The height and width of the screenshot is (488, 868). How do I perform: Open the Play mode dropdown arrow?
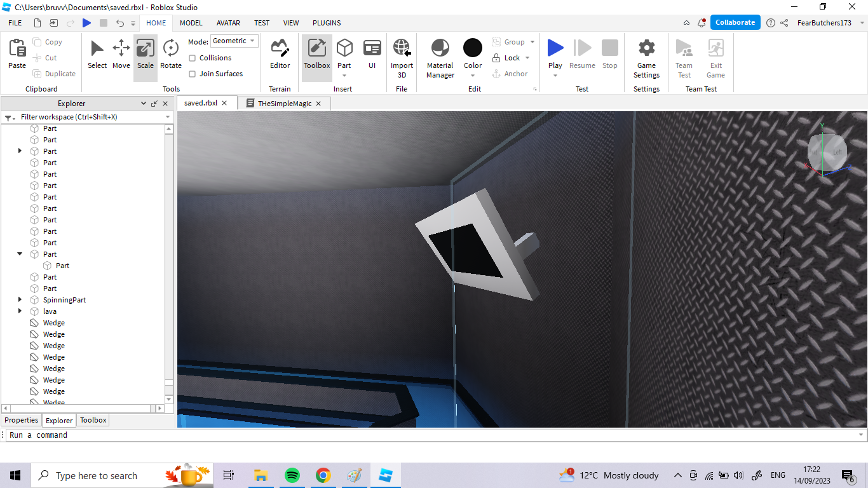click(555, 76)
